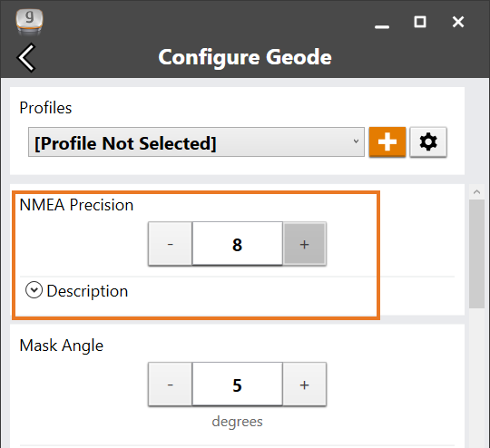Click the profile dropdown arrow
This screenshot has width=490, height=448.
tap(356, 141)
